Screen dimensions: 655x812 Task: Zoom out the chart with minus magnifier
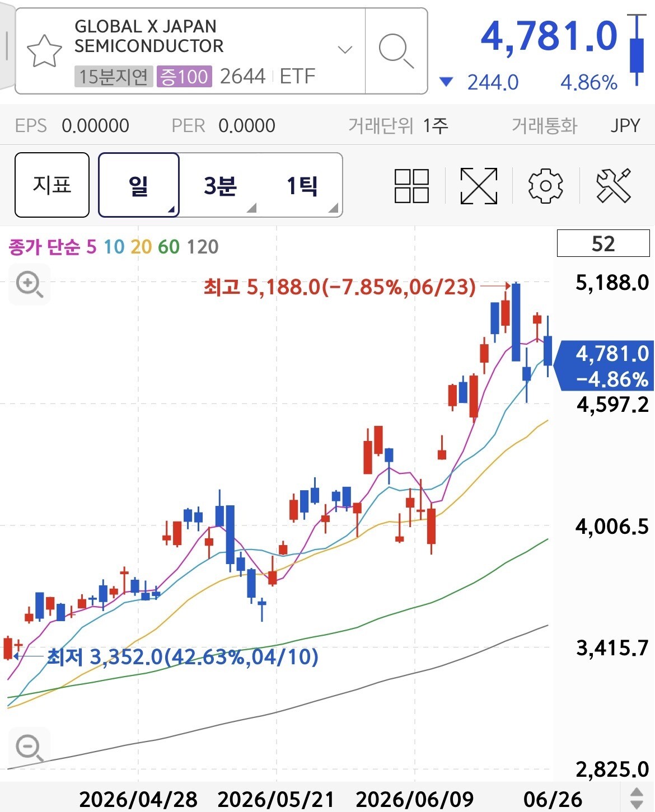tap(30, 748)
